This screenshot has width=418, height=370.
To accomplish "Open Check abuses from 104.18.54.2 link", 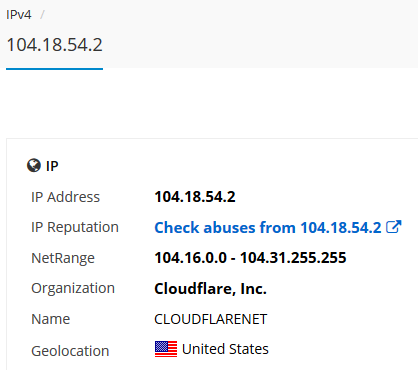I will pos(268,228).
